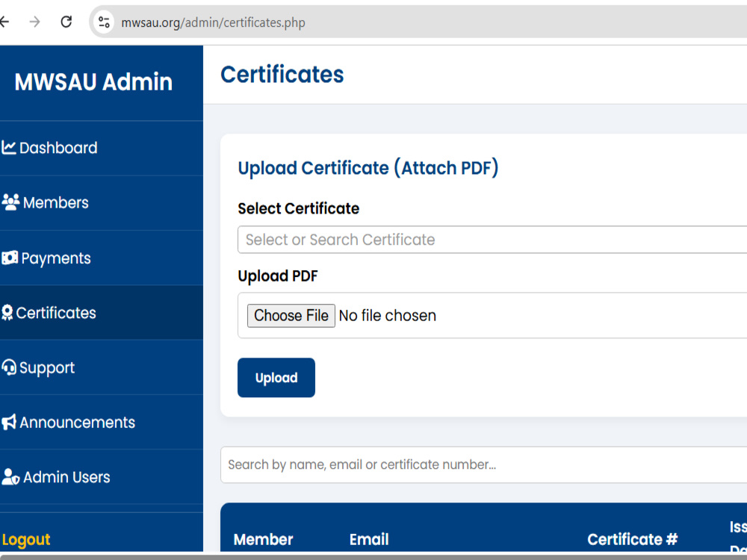This screenshot has width=747, height=560.
Task: Click the Upload PDF label
Action: [x=278, y=276]
